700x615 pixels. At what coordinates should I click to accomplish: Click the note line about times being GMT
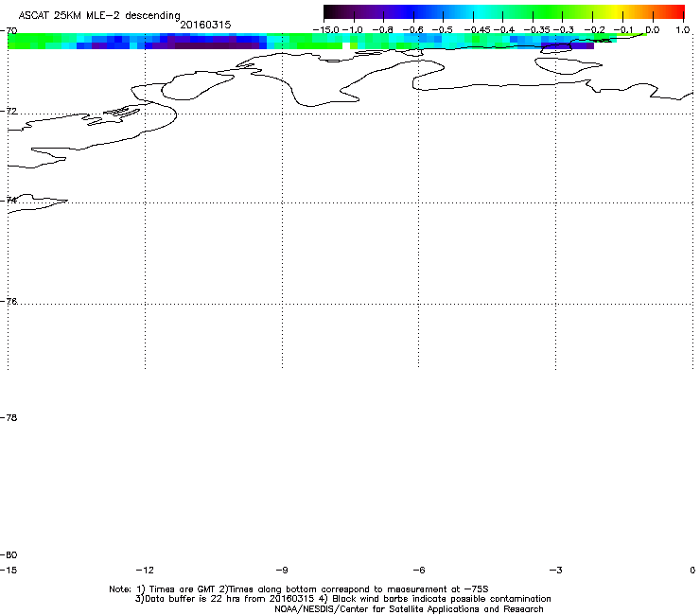tap(299, 589)
